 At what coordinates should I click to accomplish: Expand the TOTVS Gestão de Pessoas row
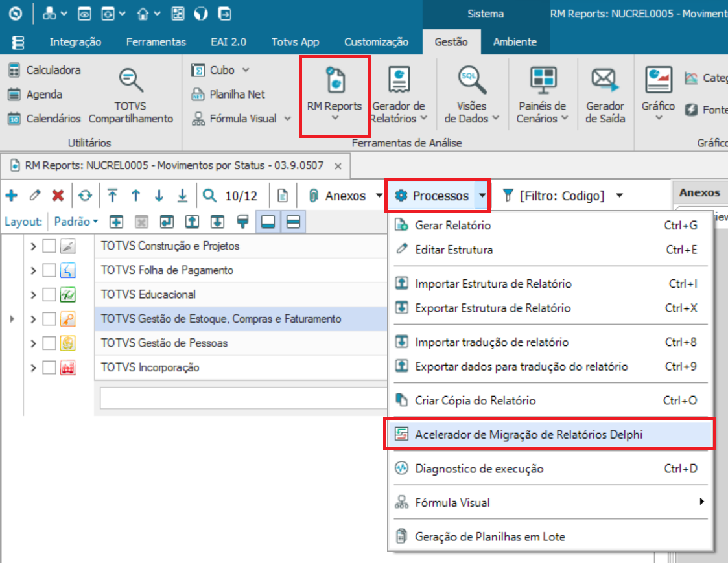(33, 343)
